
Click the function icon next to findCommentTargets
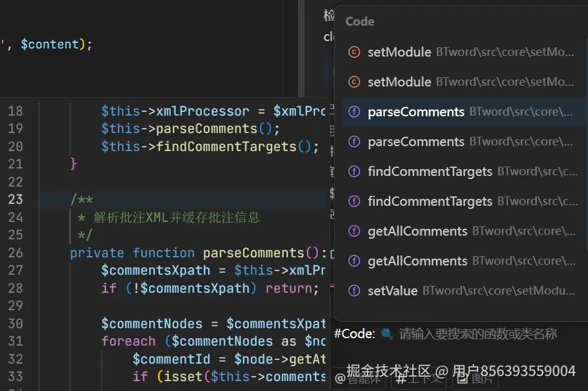coord(354,172)
